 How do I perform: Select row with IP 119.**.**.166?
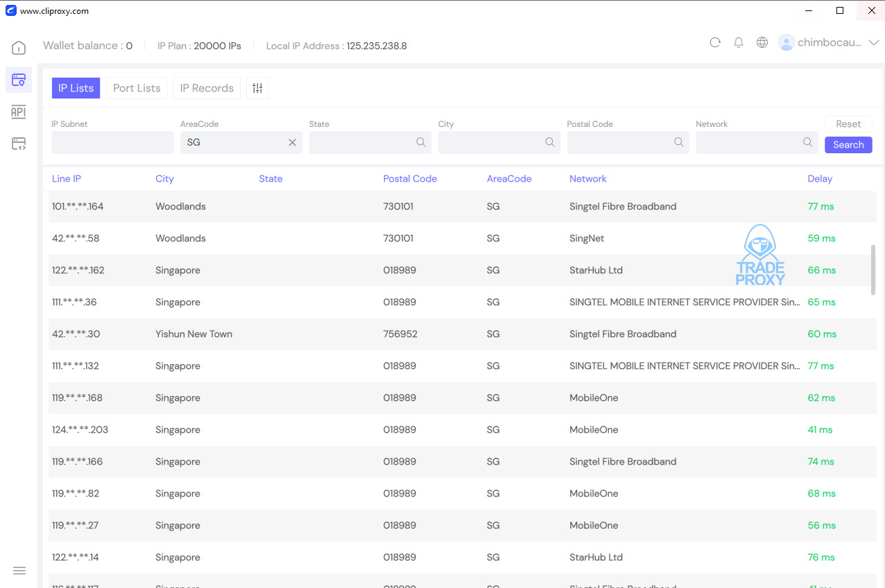click(462, 462)
